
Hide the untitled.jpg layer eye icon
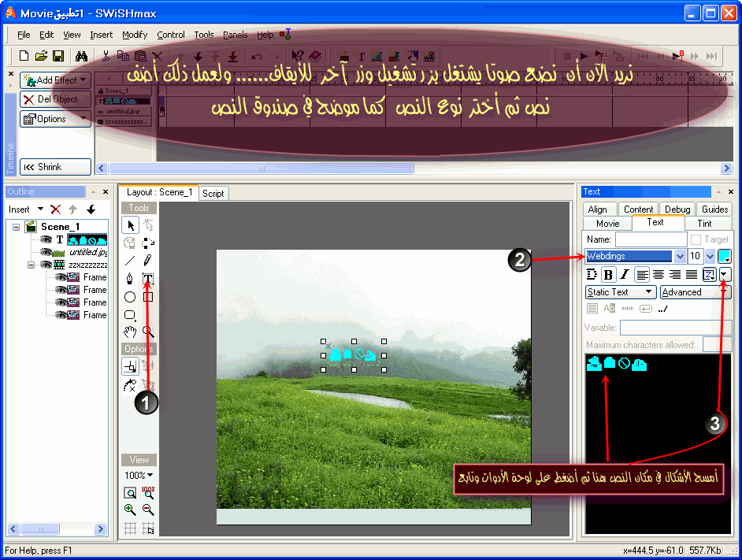point(46,252)
